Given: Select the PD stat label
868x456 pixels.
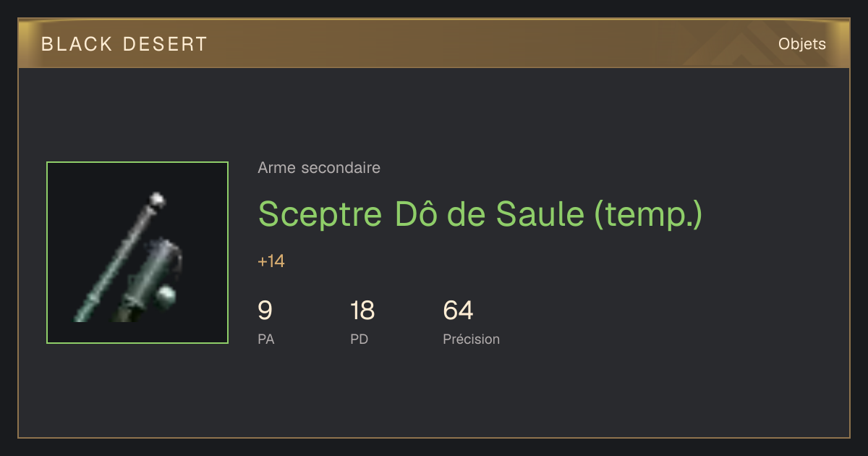Looking at the screenshot, I should pos(359,339).
